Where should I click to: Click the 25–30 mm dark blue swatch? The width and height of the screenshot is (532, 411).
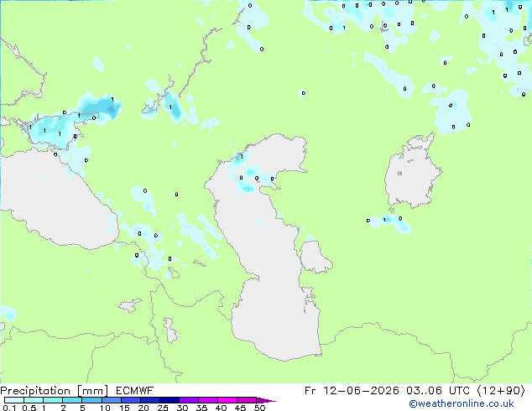click(169, 400)
